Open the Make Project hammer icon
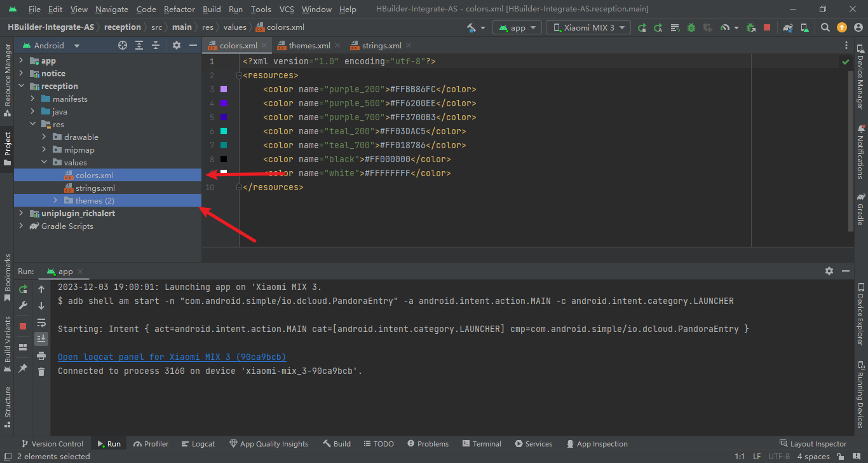The height and width of the screenshot is (463, 868). 472,27
